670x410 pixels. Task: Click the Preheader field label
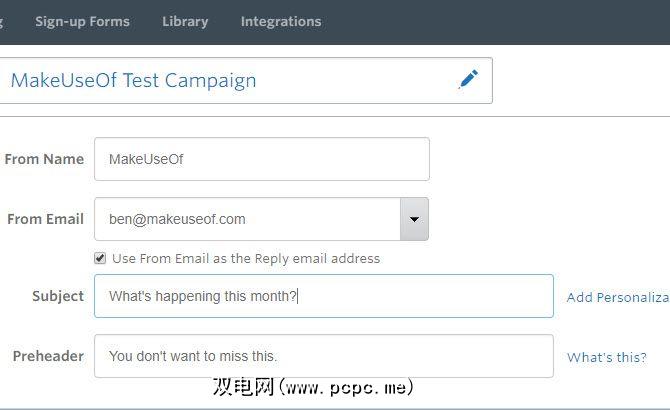[48, 356]
